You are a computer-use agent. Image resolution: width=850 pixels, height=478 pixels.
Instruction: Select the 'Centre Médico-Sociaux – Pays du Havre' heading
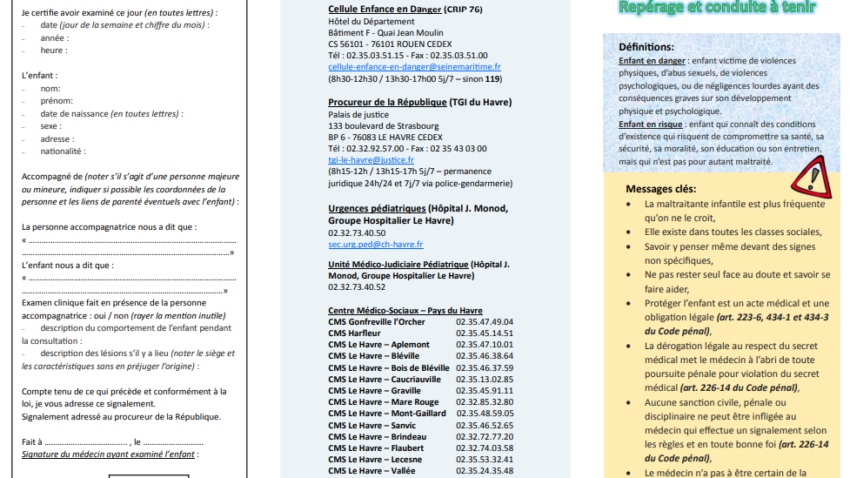click(404, 309)
